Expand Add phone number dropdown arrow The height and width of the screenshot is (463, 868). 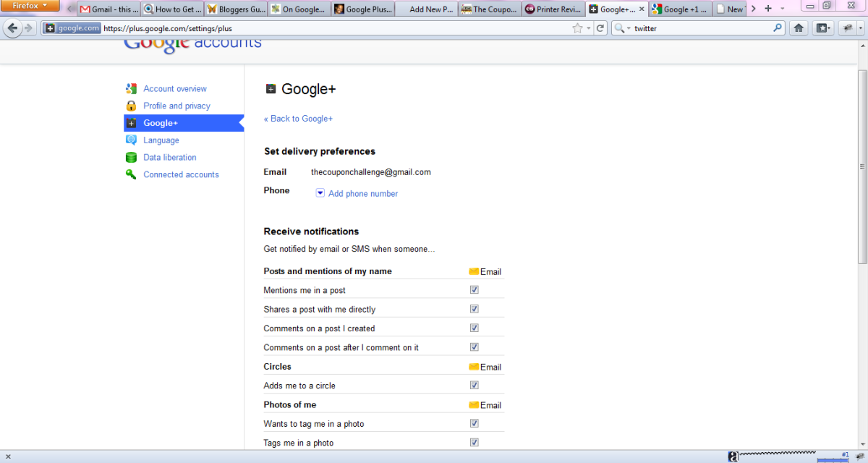pyautogui.click(x=320, y=192)
